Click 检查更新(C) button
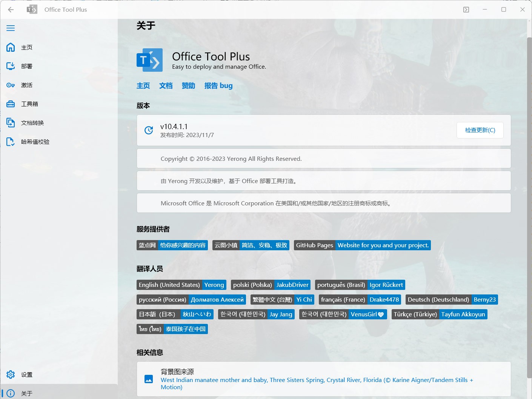This screenshot has height=399, width=532. point(480,130)
